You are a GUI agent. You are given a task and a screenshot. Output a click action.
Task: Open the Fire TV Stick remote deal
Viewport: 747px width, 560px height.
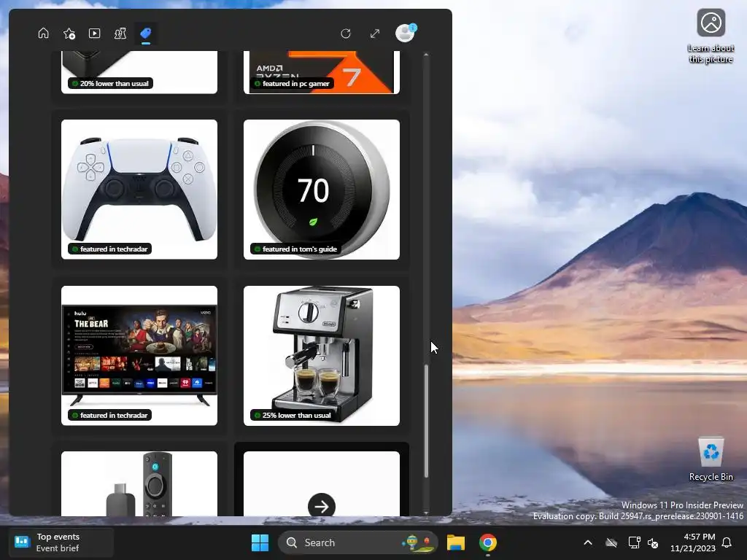pyautogui.click(x=139, y=483)
